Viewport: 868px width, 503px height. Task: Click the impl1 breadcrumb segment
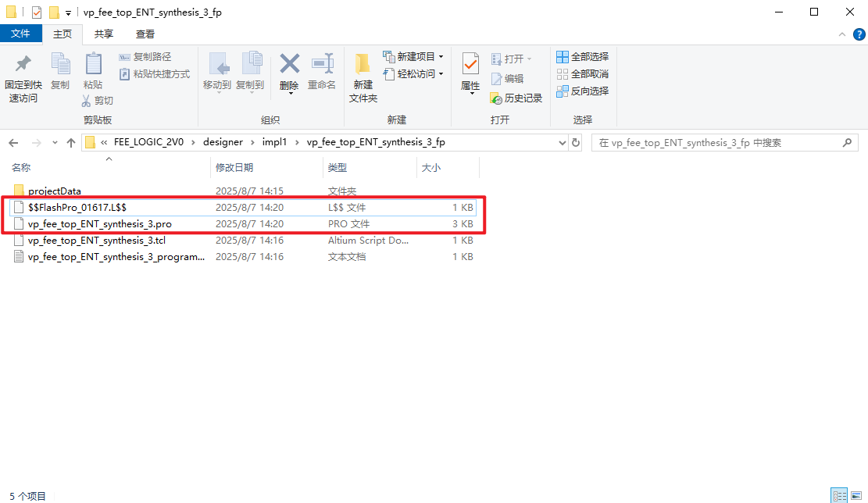tap(274, 142)
